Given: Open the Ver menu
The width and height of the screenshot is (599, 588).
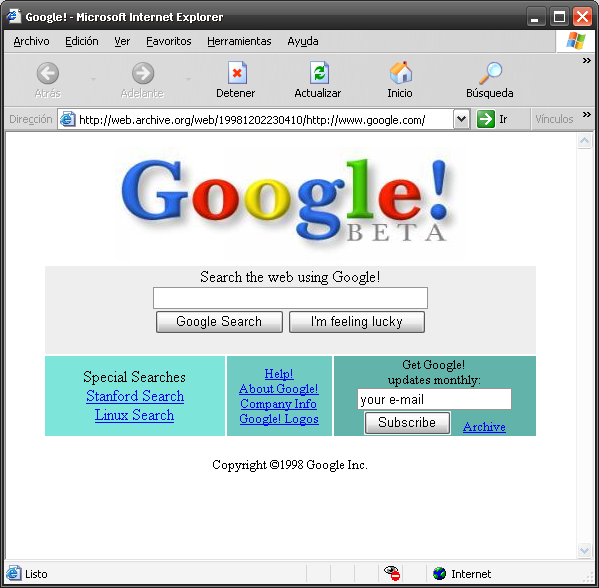Looking at the screenshot, I should tap(122, 41).
